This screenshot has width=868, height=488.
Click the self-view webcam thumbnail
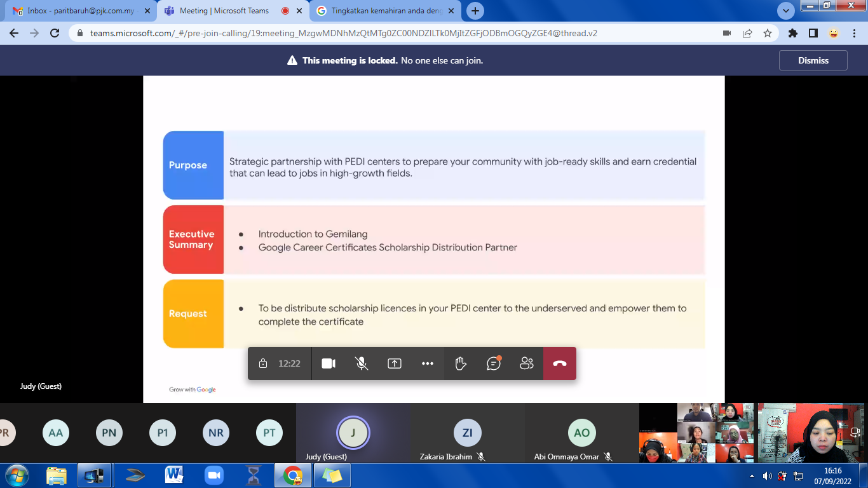coord(812,433)
